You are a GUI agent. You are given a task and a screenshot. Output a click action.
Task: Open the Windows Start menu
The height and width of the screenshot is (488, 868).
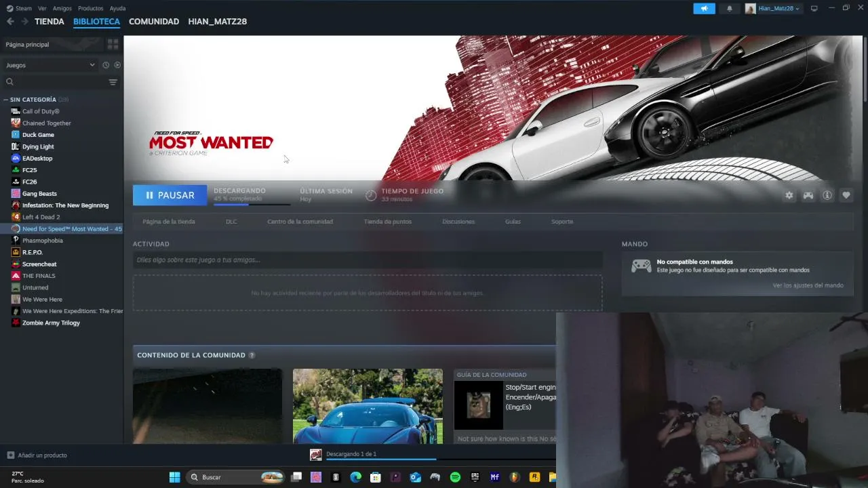tap(174, 477)
